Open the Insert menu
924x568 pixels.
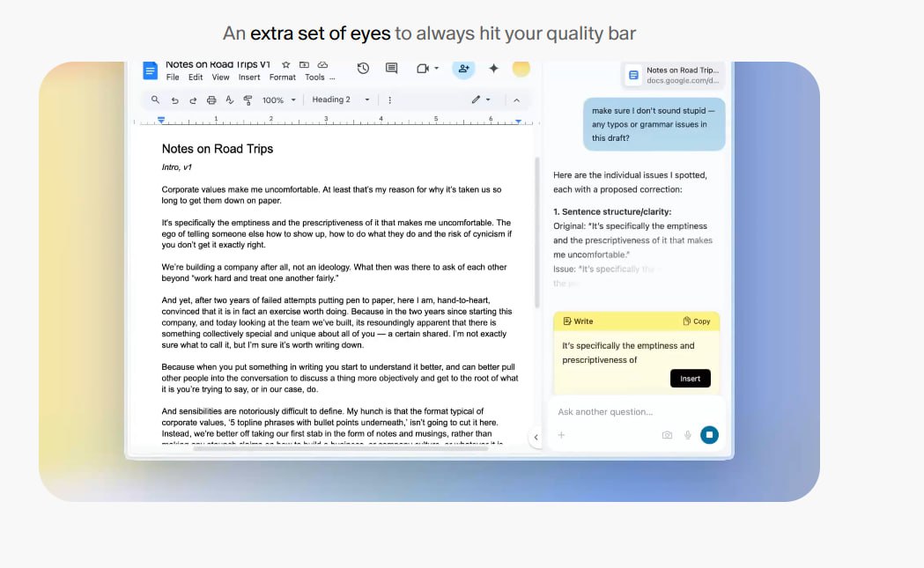coord(249,77)
